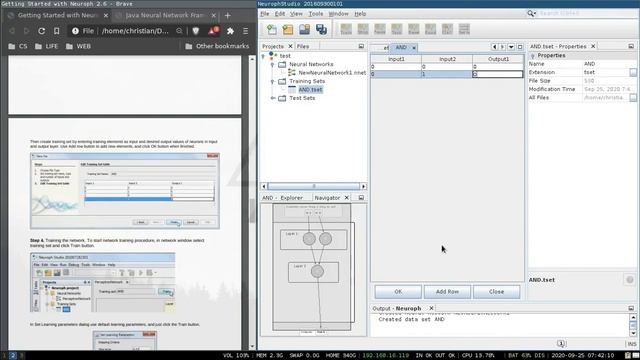Minimize the Navigator window group
Screen dimensions: 640x360
[361, 198]
